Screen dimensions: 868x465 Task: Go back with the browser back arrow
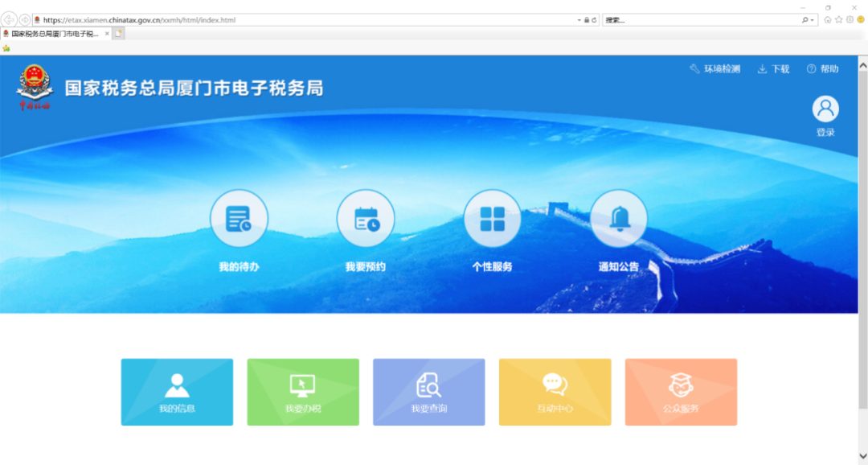click(x=9, y=20)
